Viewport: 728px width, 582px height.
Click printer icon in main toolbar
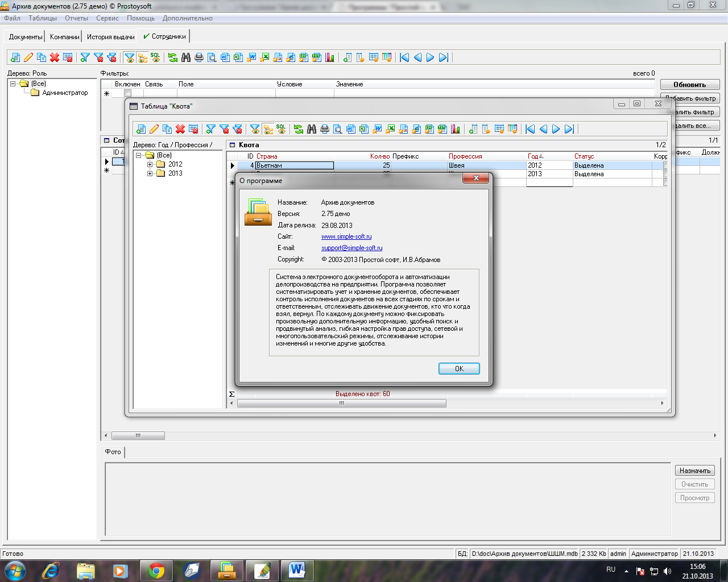click(198, 57)
